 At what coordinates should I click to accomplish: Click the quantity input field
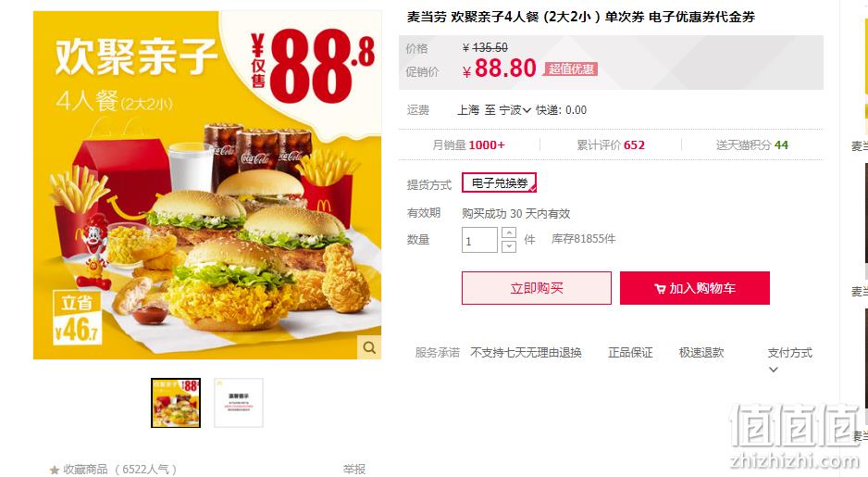tap(479, 240)
